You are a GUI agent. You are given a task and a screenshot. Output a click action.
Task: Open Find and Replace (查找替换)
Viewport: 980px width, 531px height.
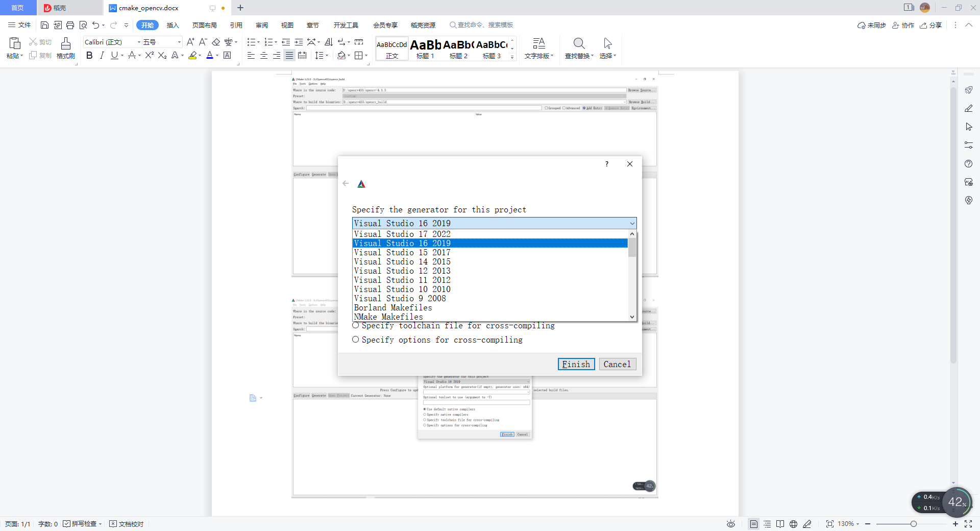click(579, 49)
